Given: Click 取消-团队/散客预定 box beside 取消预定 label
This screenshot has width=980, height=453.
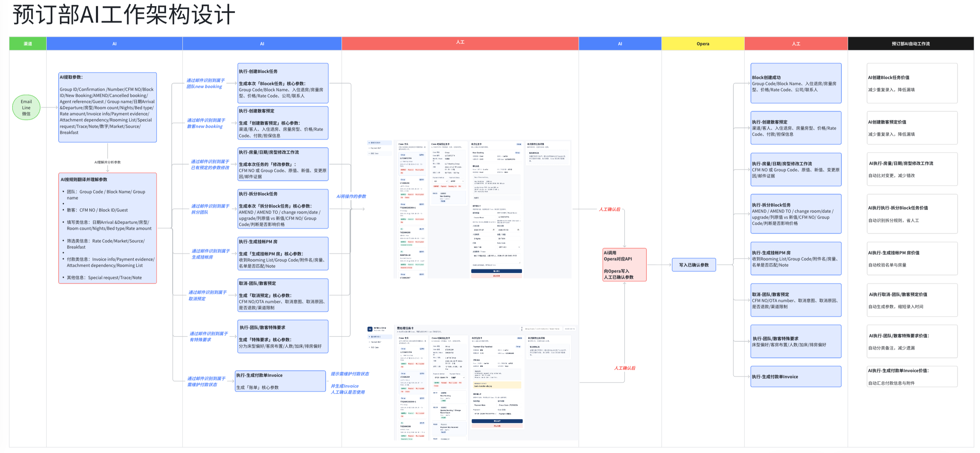Looking at the screenshot, I should (x=283, y=295).
